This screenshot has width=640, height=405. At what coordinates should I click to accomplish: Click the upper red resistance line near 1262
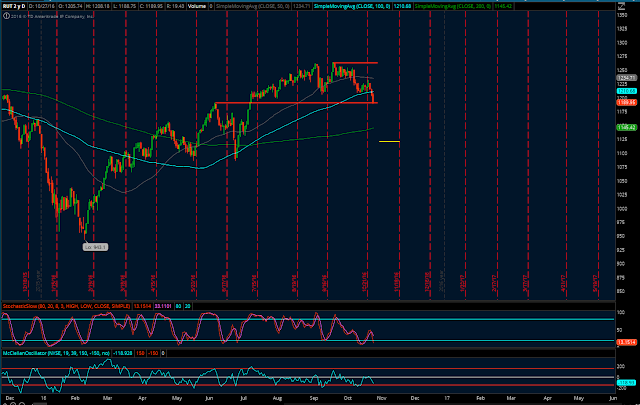355,63
